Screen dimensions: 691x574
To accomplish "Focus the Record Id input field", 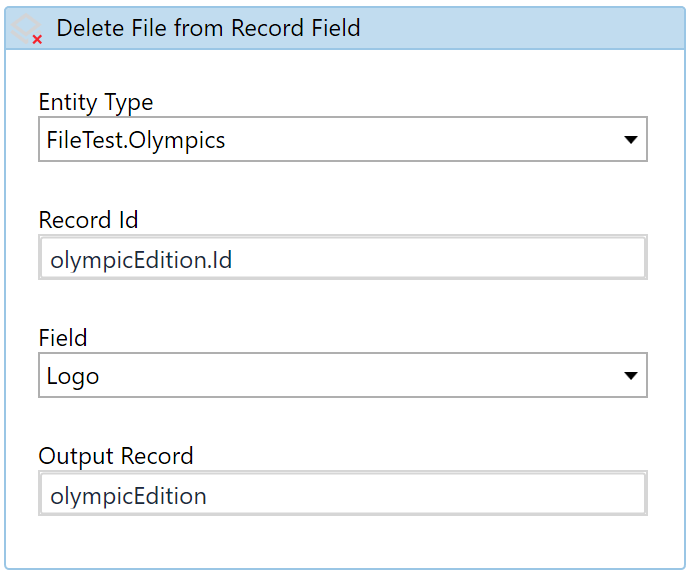I will [x=343, y=257].
